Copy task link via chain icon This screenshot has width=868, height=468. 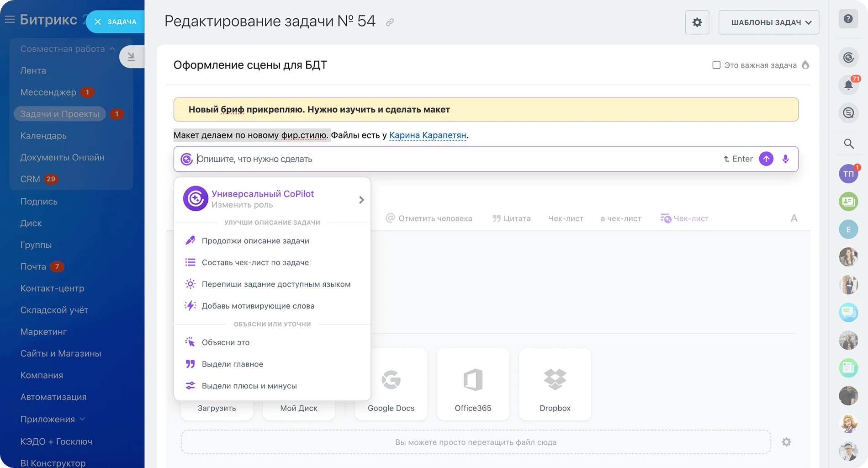[x=390, y=22]
